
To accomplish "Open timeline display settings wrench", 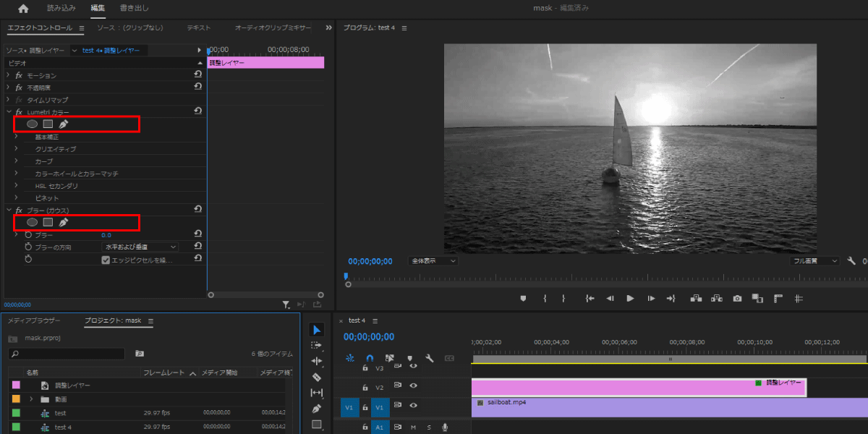I will pos(430,357).
